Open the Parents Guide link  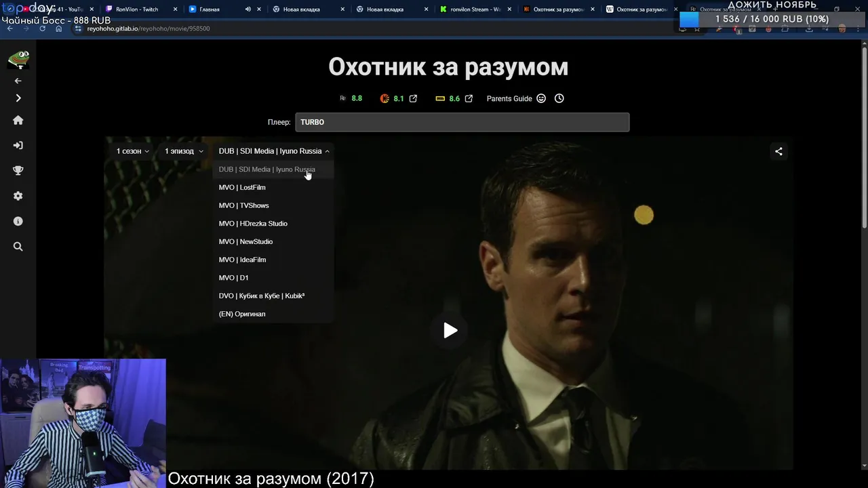click(x=509, y=98)
